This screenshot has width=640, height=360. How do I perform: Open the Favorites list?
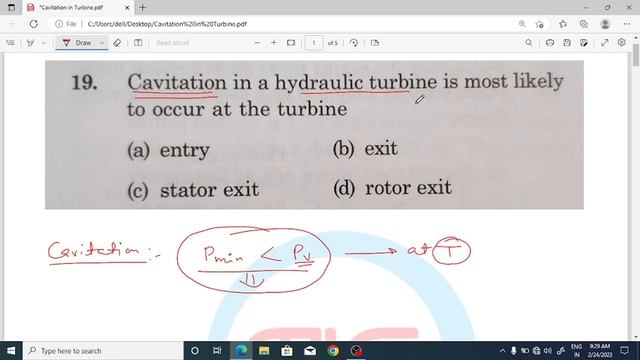[x=563, y=24]
